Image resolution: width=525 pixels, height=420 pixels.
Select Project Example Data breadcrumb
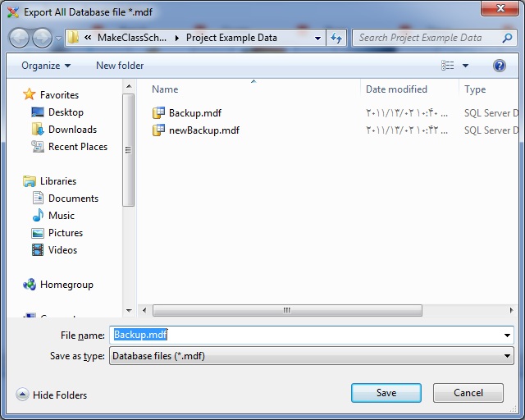pos(231,38)
